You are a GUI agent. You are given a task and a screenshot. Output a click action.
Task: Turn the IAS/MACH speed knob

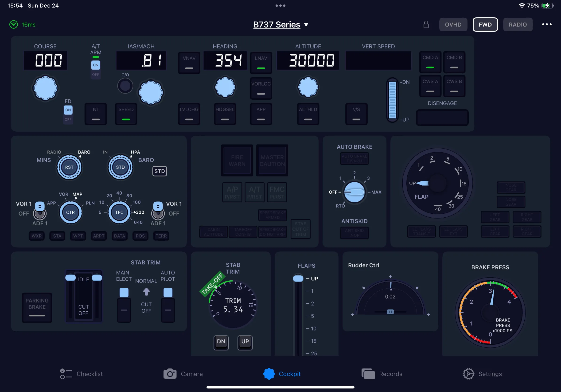pos(151,92)
